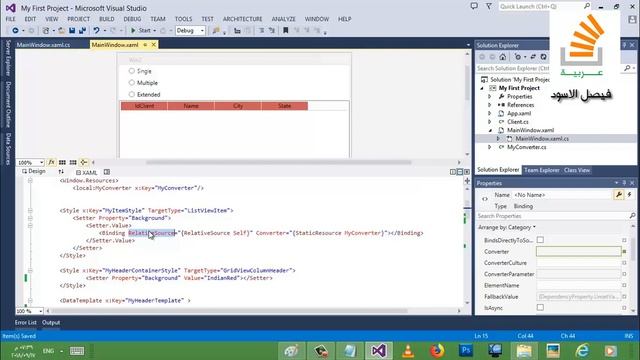Select the Multiple radio button
640x360 pixels.
131,82
